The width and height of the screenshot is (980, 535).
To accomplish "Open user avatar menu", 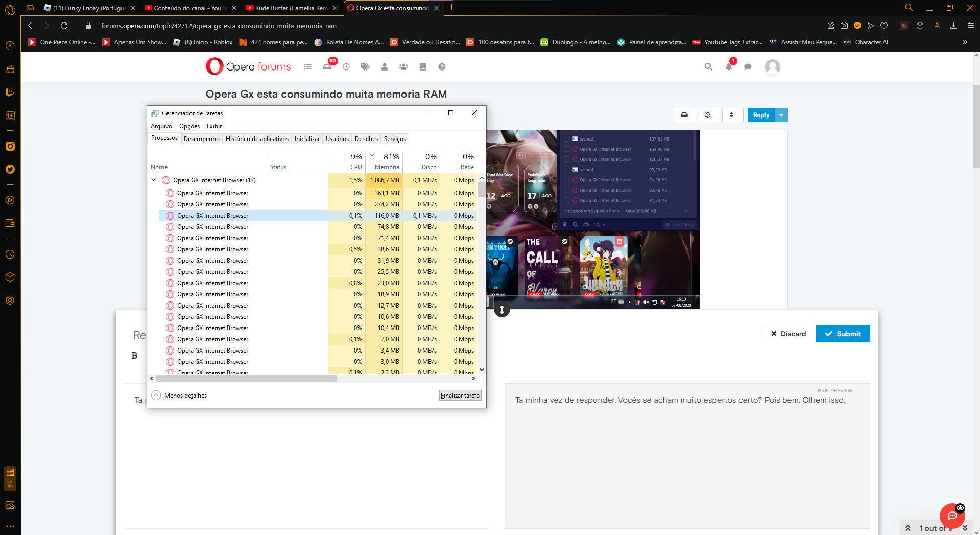I will tap(773, 67).
